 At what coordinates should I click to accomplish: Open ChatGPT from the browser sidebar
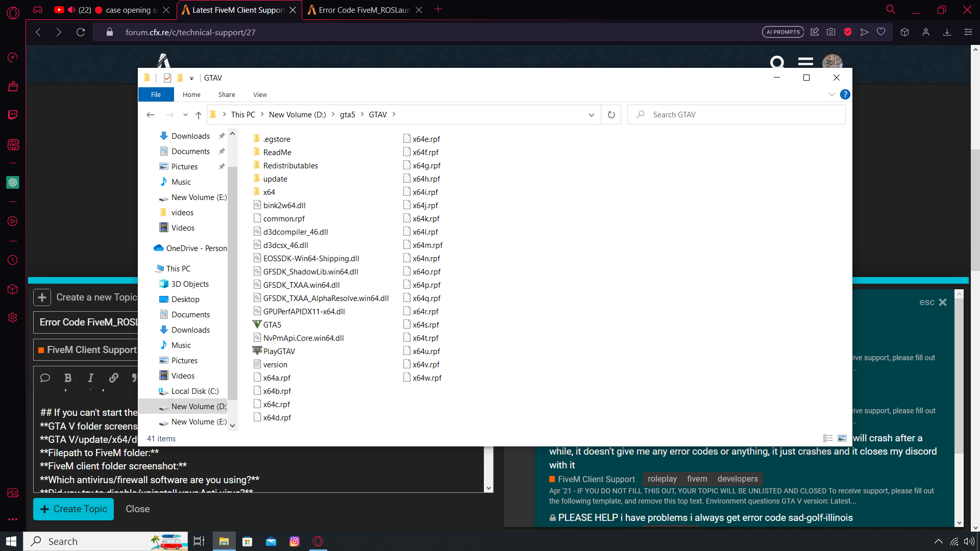[x=13, y=182]
